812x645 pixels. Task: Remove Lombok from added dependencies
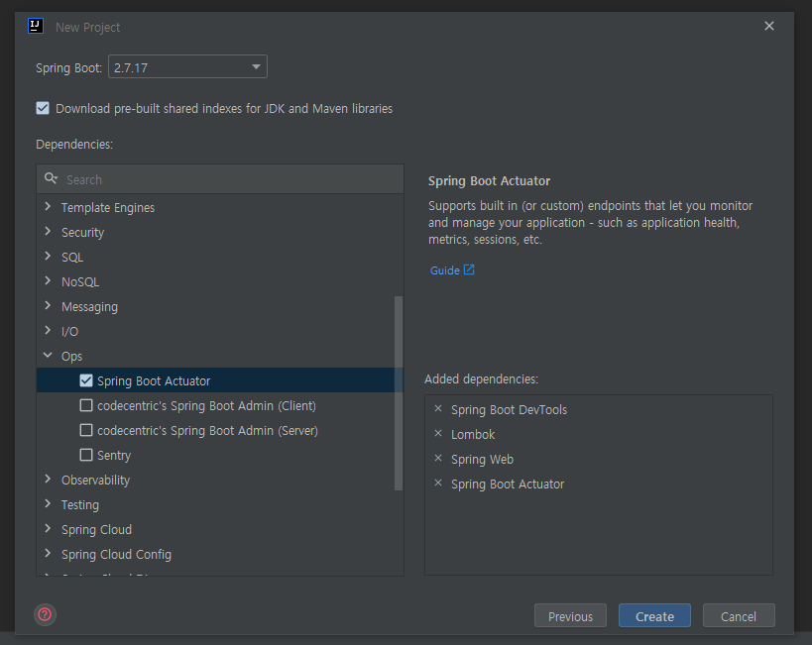click(438, 433)
